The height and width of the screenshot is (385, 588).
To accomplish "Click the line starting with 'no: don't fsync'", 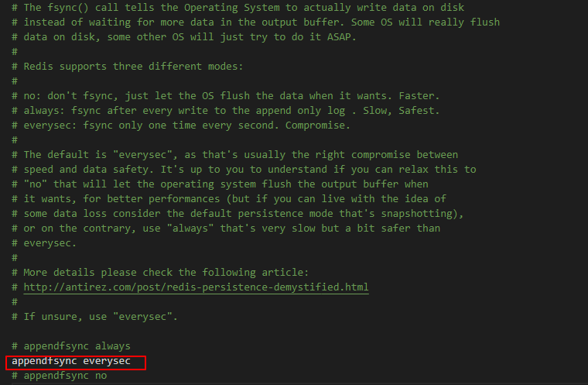I will (225, 96).
